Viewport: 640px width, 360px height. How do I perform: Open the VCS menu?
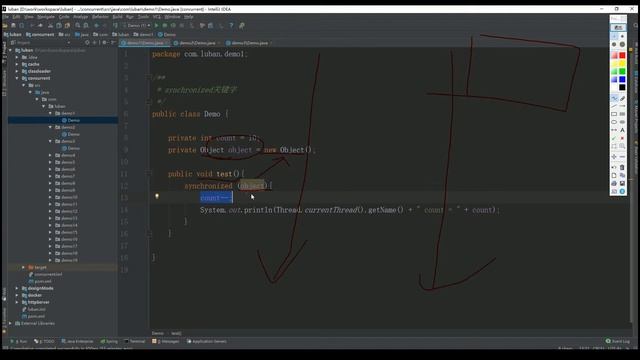tap(157, 17)
